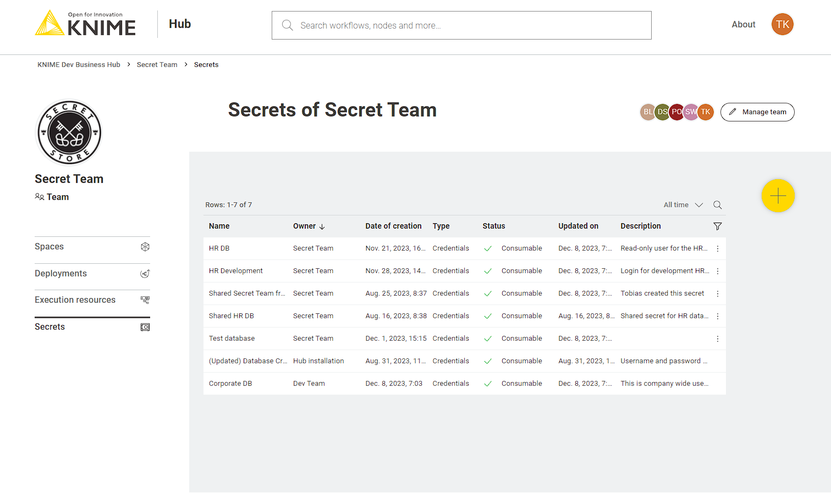The height and width of the screenshot is (504, 831).
Task: Click the About link in the header
Action: click(x=743, y=24)
